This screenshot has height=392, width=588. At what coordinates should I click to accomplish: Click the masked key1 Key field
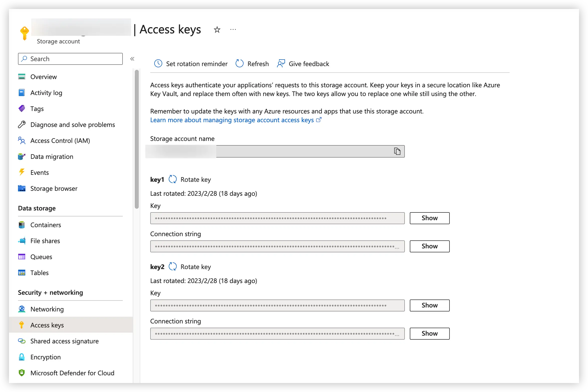(277, 218)
